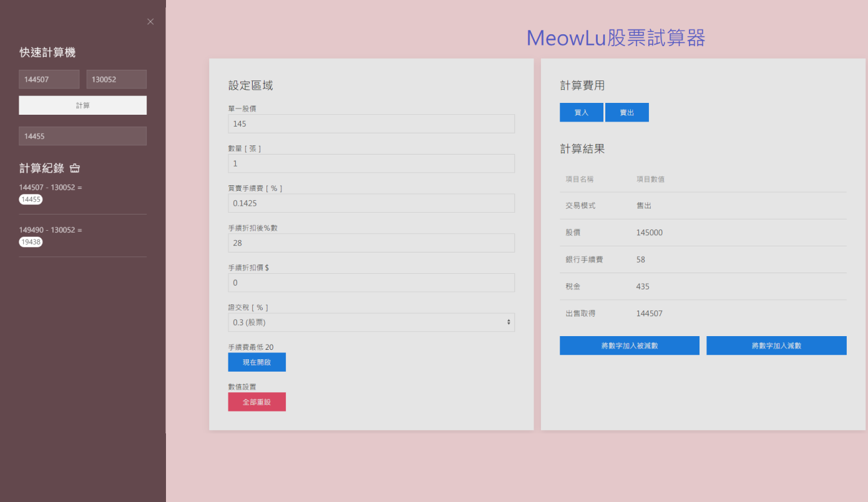Open the 證交稅 [%] dropdown
This screenshot has height=502, width=868.
click(371, 322)
